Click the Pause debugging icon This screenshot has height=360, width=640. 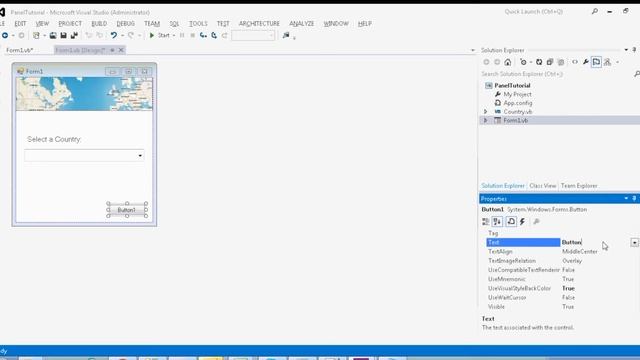[x=182, y=36]
